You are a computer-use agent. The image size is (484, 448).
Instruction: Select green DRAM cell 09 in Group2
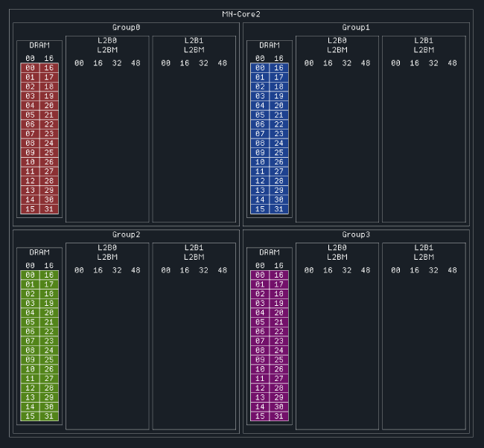(x=30, y=359)
